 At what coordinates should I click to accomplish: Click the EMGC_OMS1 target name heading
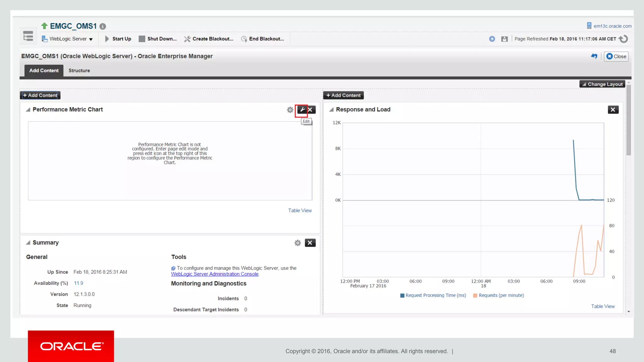[73, 26]
